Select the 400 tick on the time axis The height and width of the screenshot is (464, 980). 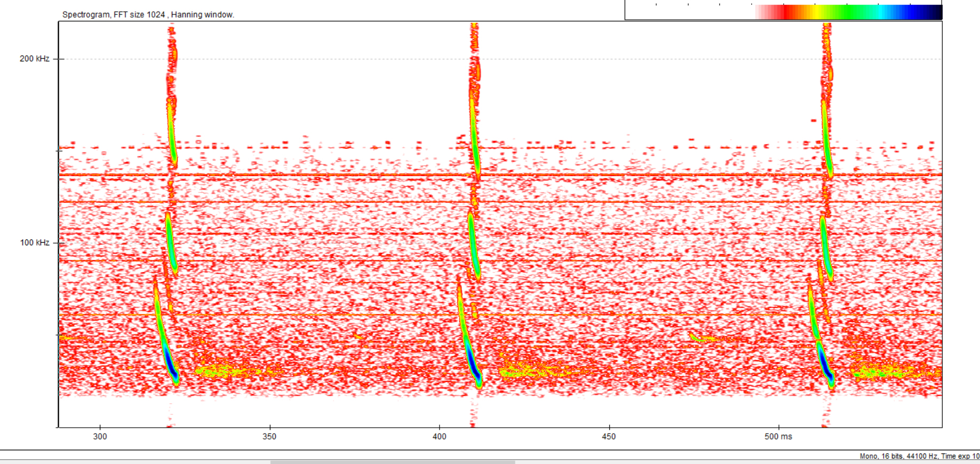439,436
